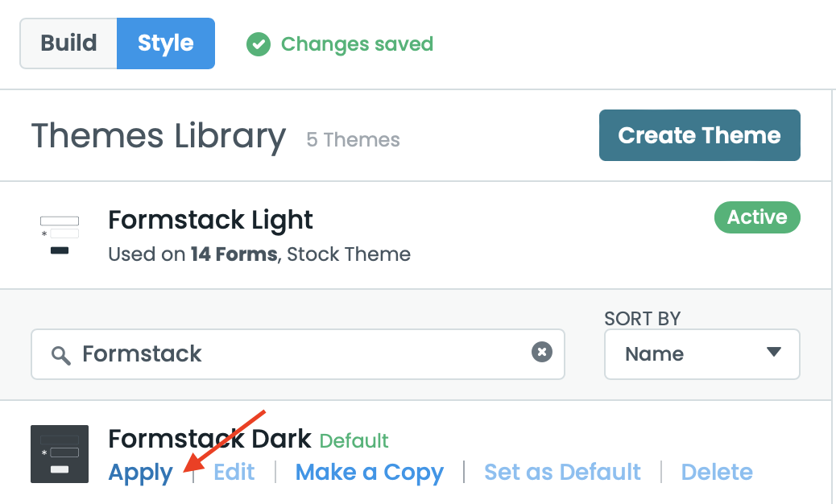Clear the search with the X icon

(x=542, y=352)
